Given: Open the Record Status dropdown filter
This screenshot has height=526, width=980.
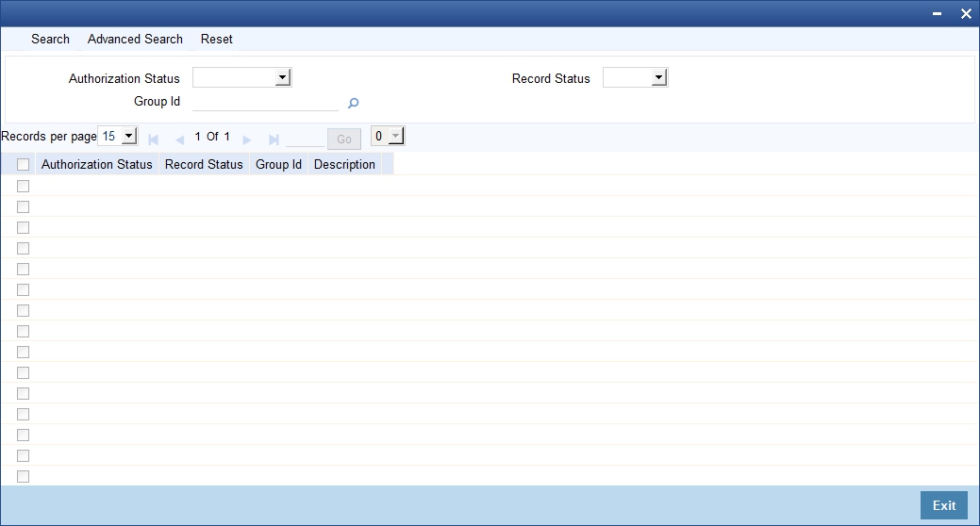Looking at the screenshot, I should coord(636,77).
